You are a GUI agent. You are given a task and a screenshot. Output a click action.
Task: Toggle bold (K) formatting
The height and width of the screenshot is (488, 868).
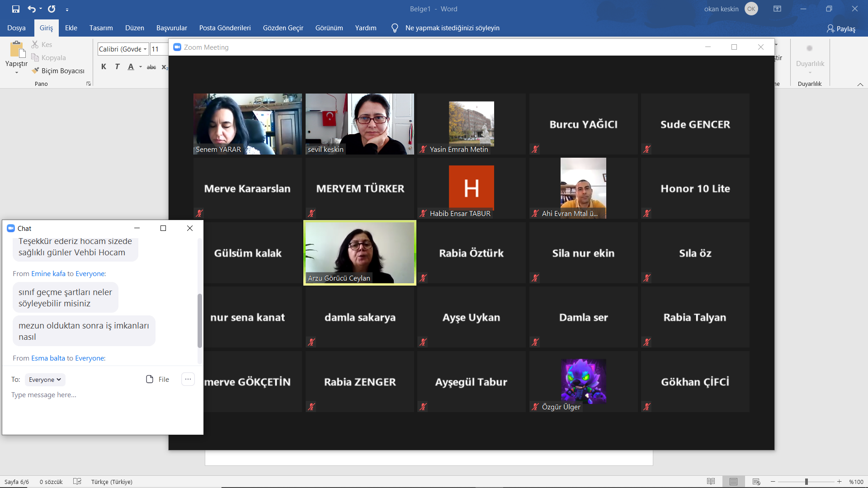point(104,67)
